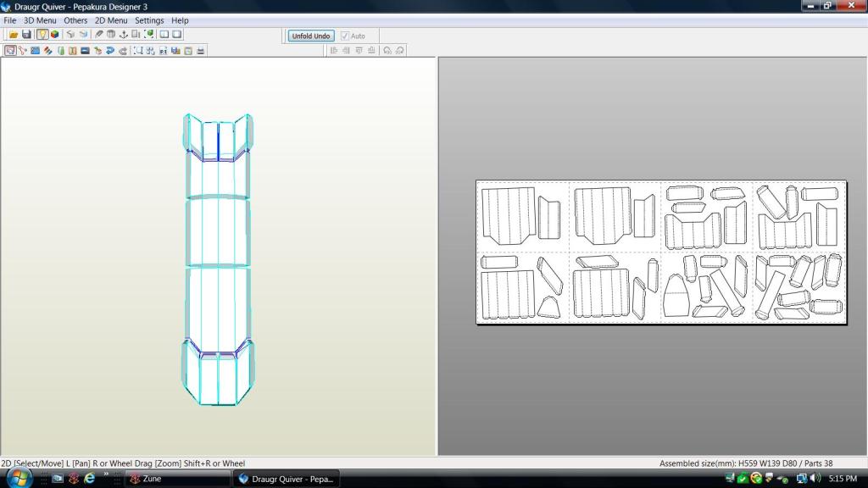This screenshot has height=488, width=868.
Task: Switch to Zune taskbar button
Action: (x=177, y=479)
